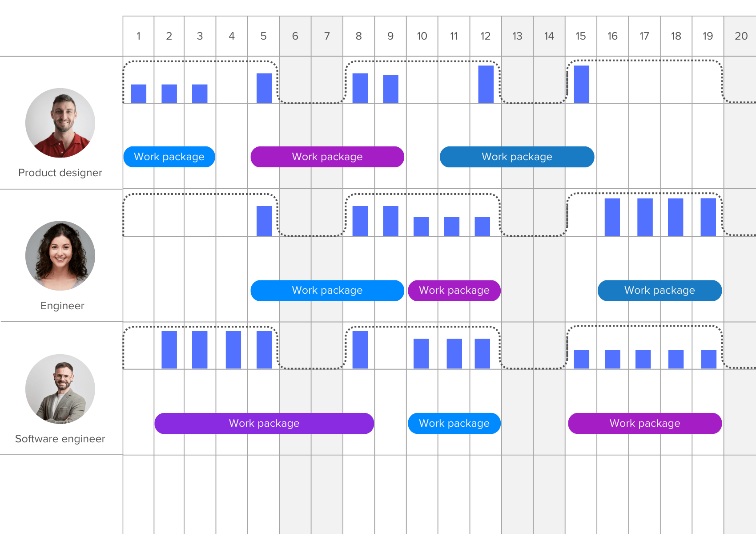Open the Engineer avatar photo
756x534 pixels.
[60, 256]
